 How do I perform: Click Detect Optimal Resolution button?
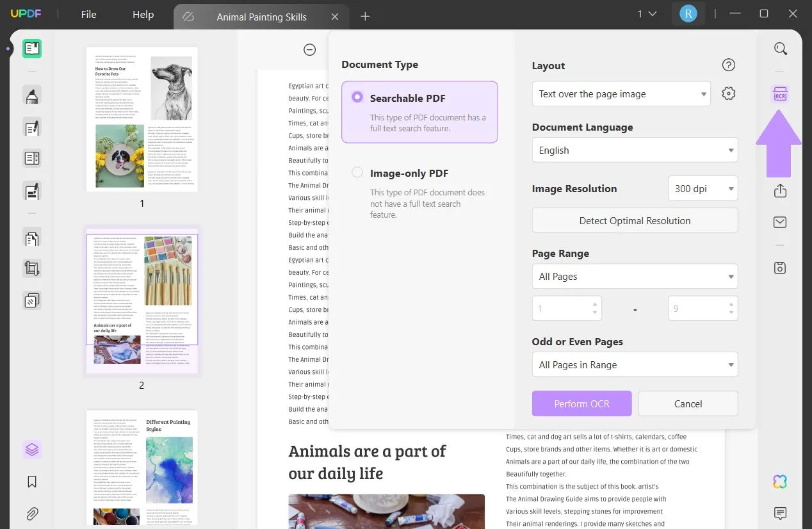[x=635, y=220]
